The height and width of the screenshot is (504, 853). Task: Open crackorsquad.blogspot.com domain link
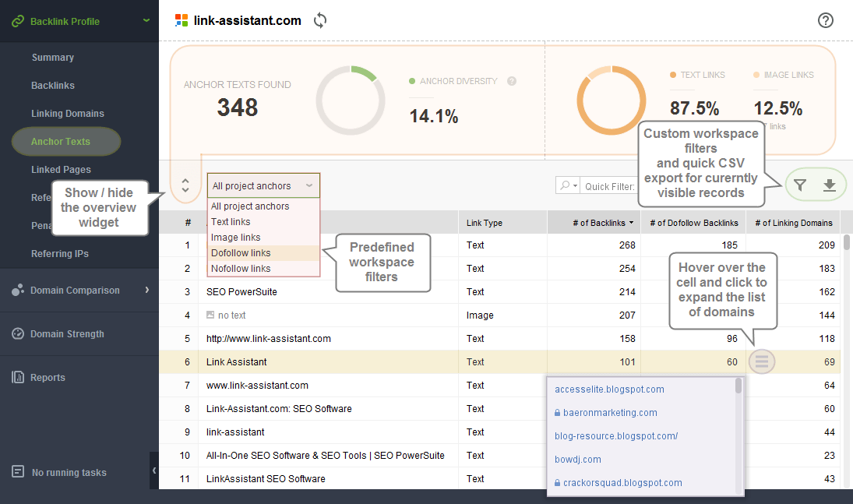click(622, 483)
